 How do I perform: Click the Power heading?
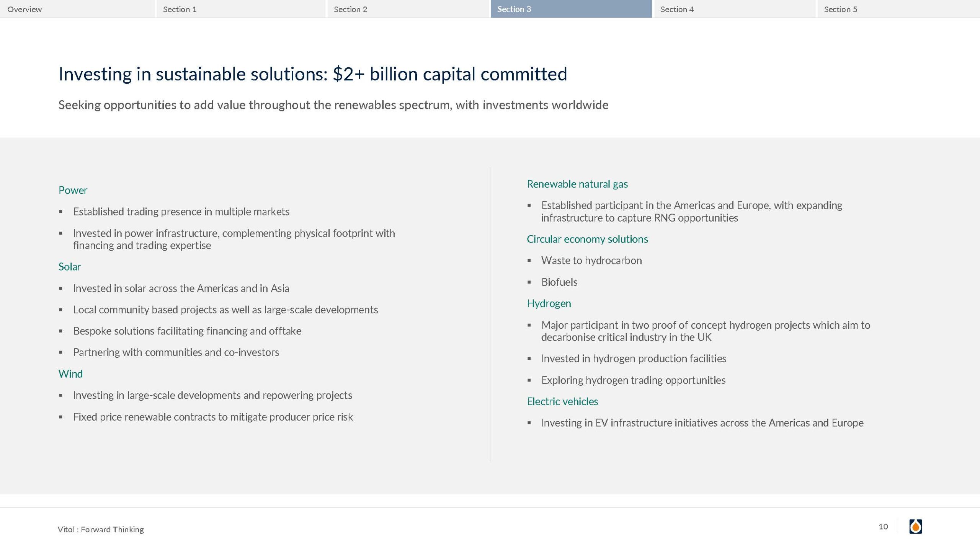pyautogui.click(x=73, y=190)
